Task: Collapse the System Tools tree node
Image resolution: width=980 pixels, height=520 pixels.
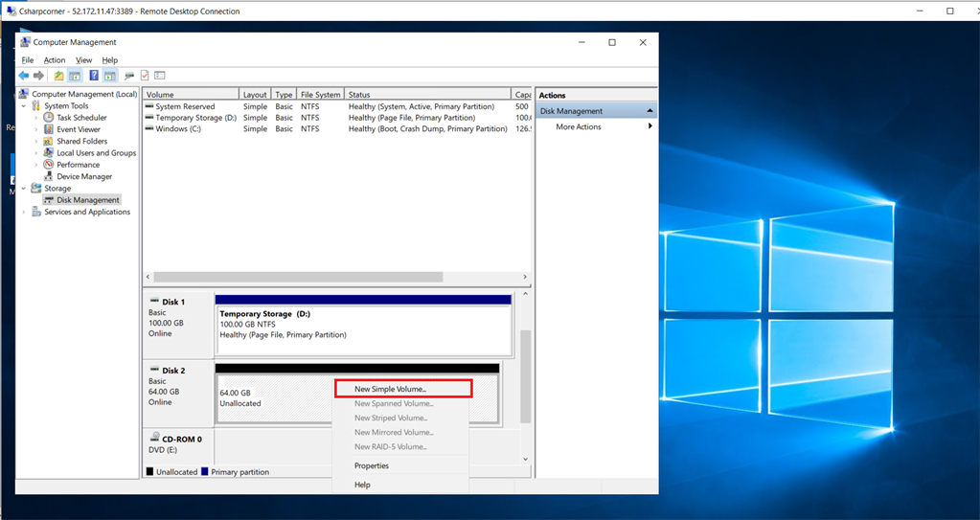Action: tap(24, 105)
